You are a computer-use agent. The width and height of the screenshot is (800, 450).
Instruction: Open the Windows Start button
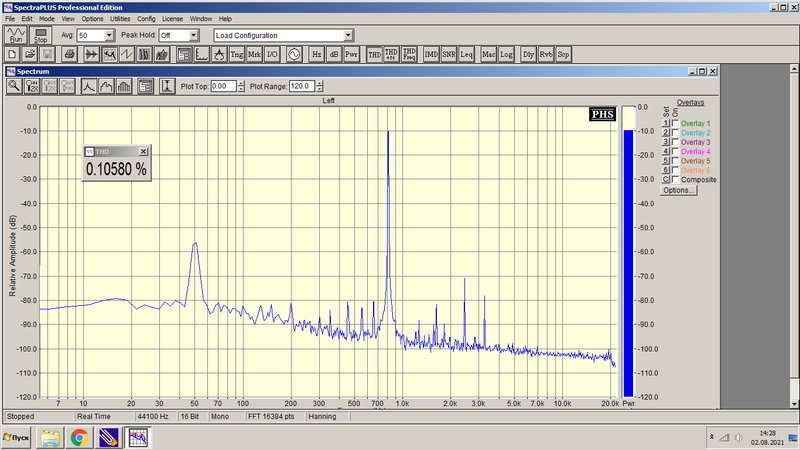[16, 438]
